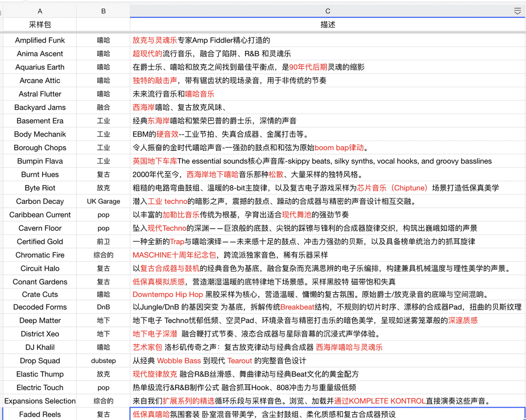Select column B header

click(103, 12)
